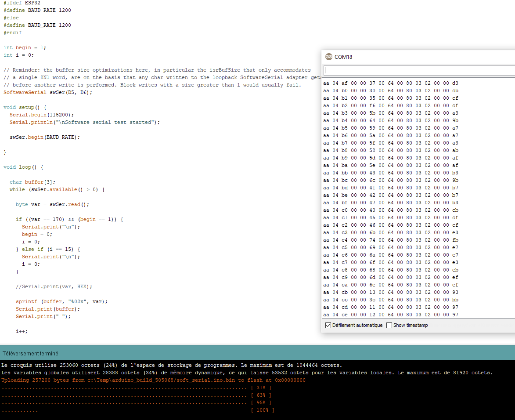Click serial output row 'aa 04 c4'
This screenshot has width=515, height=420.
pyautogui.click(x=390, y=240)
